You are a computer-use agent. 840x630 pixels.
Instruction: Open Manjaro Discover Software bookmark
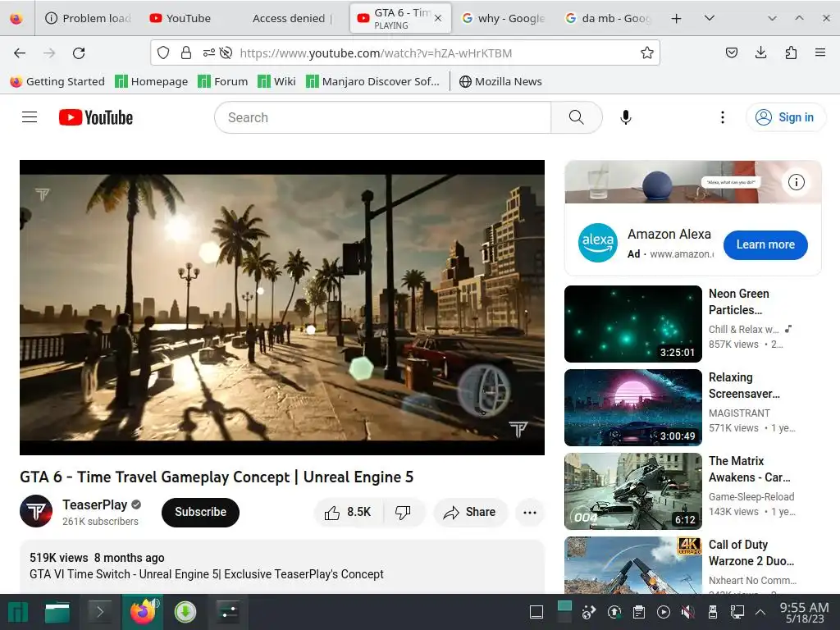[373, 81]
